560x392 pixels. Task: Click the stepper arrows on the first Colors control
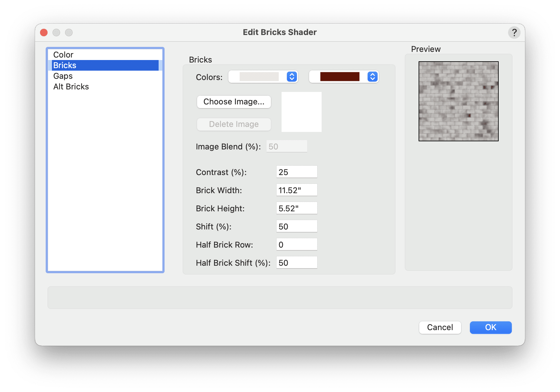[x=291, y=77]
